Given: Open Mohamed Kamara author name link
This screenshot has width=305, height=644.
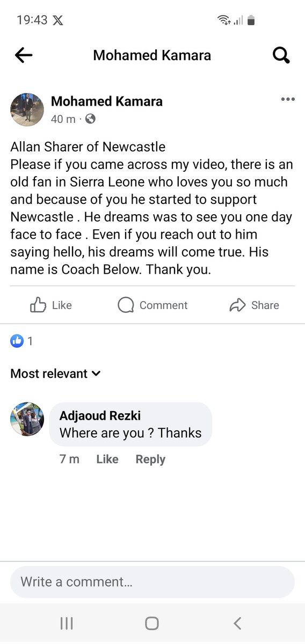Looking at the screenshot, I should [107, 101].
